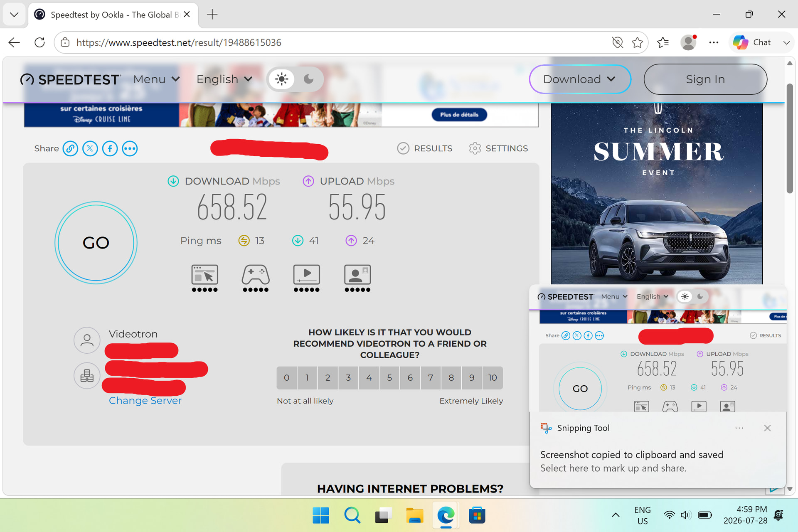The width and height of the screenshot is (798, 532).
Task: Open the Windows Start menu
Action: pyautogui.click(x=320, y=515)
